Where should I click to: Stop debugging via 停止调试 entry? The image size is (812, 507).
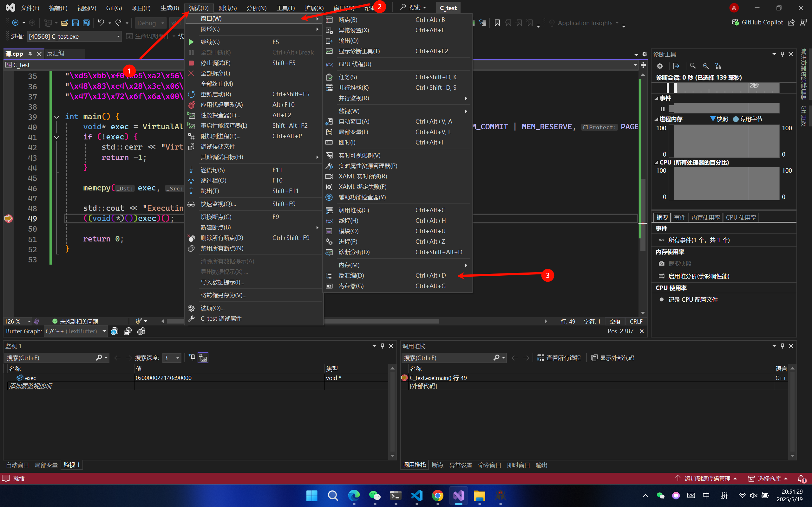pos(215,63)
